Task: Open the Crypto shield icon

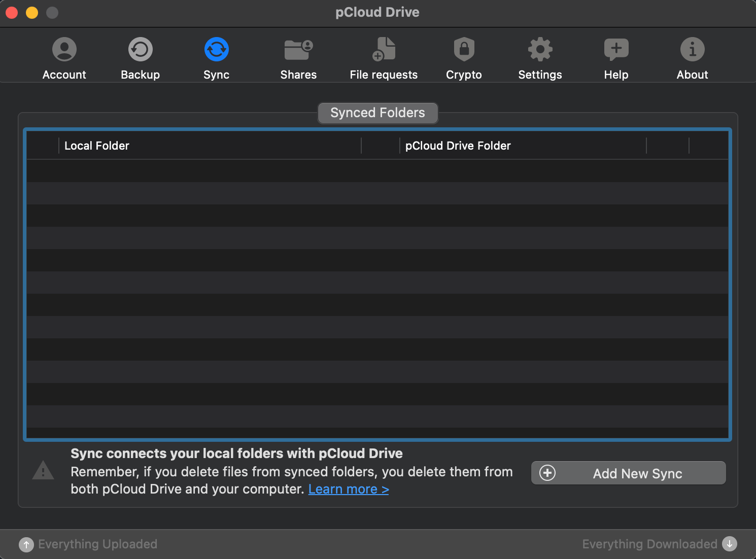Action: (464, 50)
